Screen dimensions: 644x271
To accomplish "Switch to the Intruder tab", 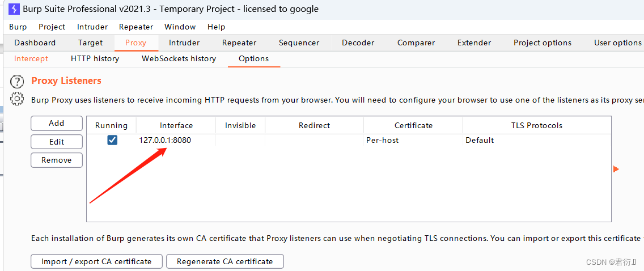I will pyautogui.click(x=184, y=43).
